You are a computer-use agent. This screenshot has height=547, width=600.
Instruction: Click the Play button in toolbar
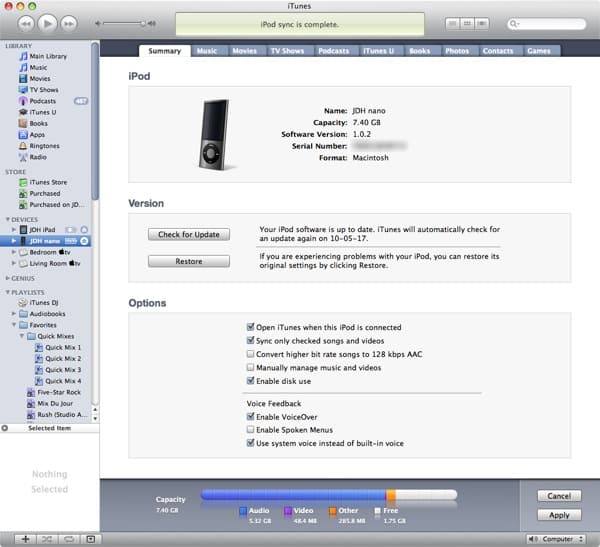(48, 22)
